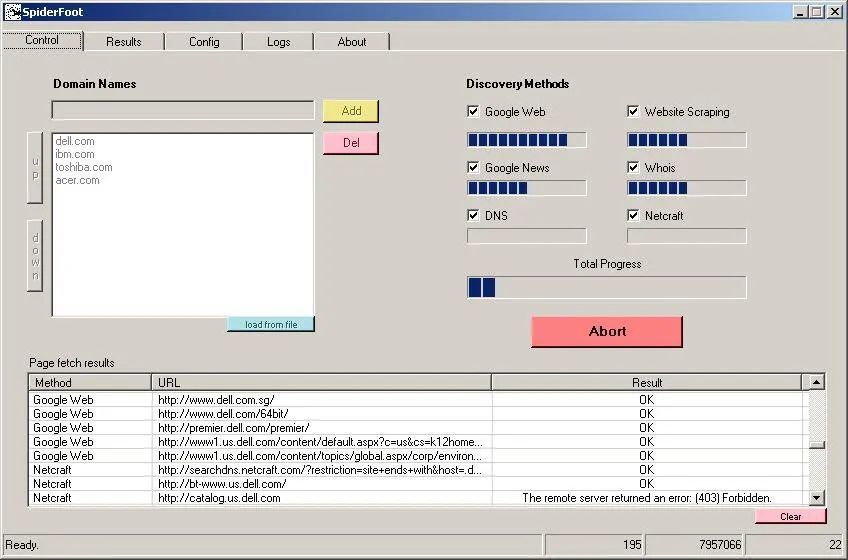The image size is (848, 560).
Task: Click the pink Del button
Action: tap(351, 143)
